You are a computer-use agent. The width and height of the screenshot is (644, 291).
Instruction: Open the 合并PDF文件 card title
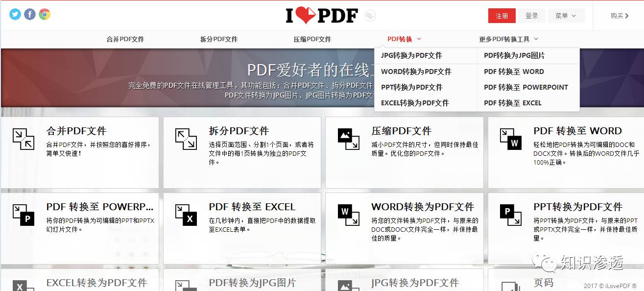[x=76, y=131]
